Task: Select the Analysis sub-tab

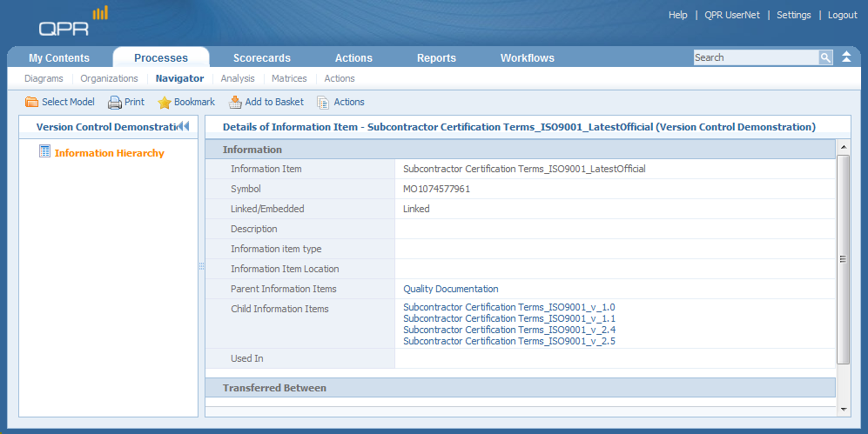Action: (x=238, y=78)
